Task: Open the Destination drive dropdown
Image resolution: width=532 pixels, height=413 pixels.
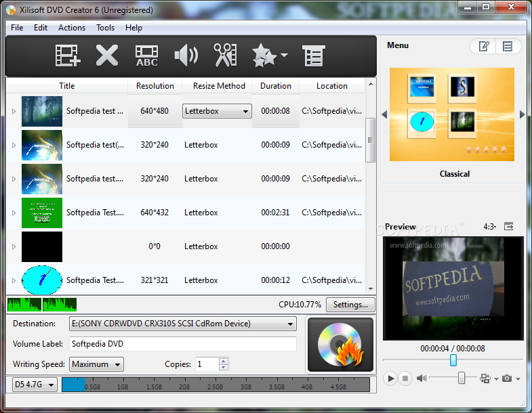Action: (183, 324)
